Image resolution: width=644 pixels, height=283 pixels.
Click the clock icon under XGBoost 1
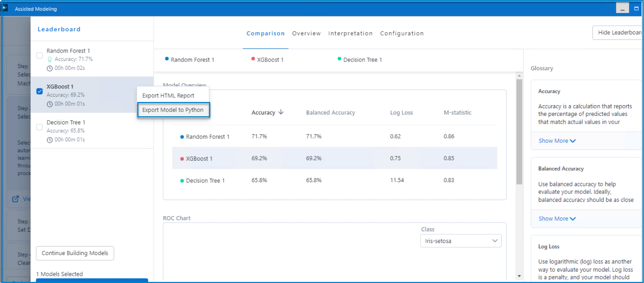(50, 104)
